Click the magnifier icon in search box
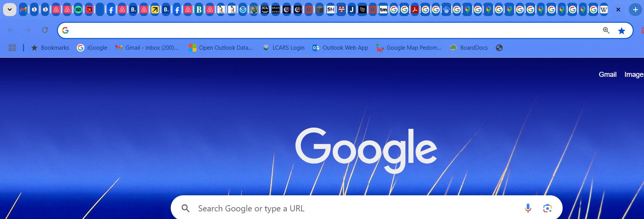This screenshot has height=219, width=644. pyautogui.click(x=186, y=208)
